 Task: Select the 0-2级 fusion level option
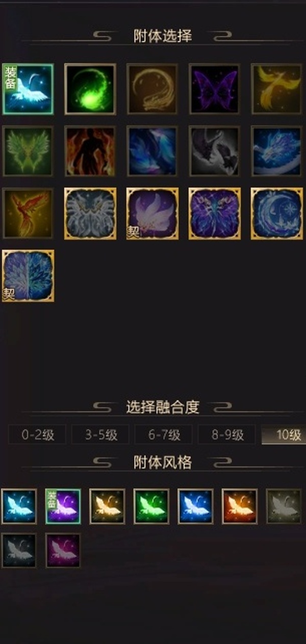pyautogui.click(x=37, y=435)
